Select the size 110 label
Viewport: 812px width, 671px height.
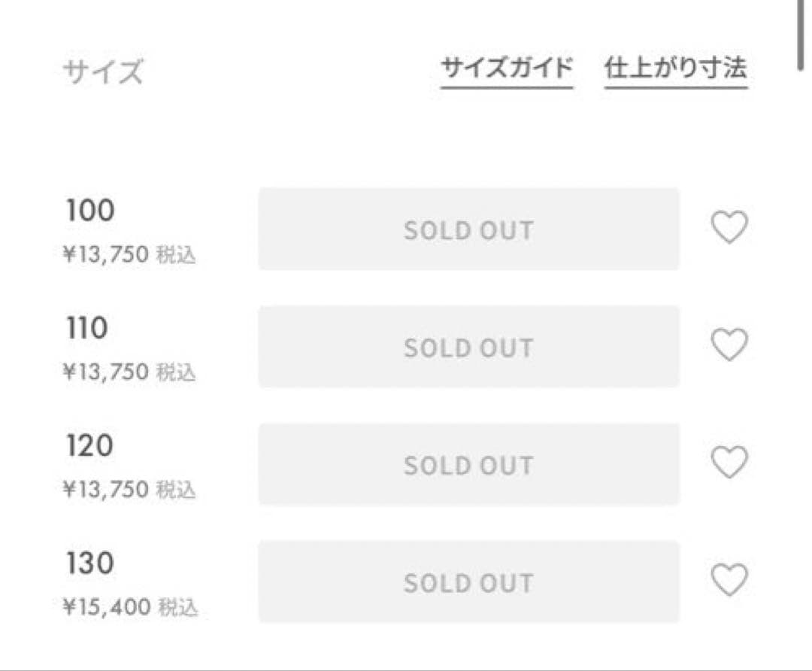coord(87,328)
